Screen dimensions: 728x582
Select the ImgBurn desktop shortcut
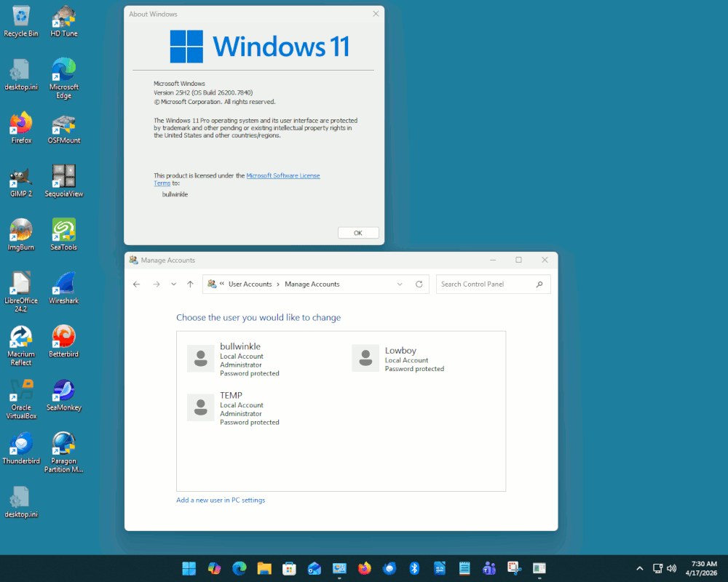(x=21, y=235)
